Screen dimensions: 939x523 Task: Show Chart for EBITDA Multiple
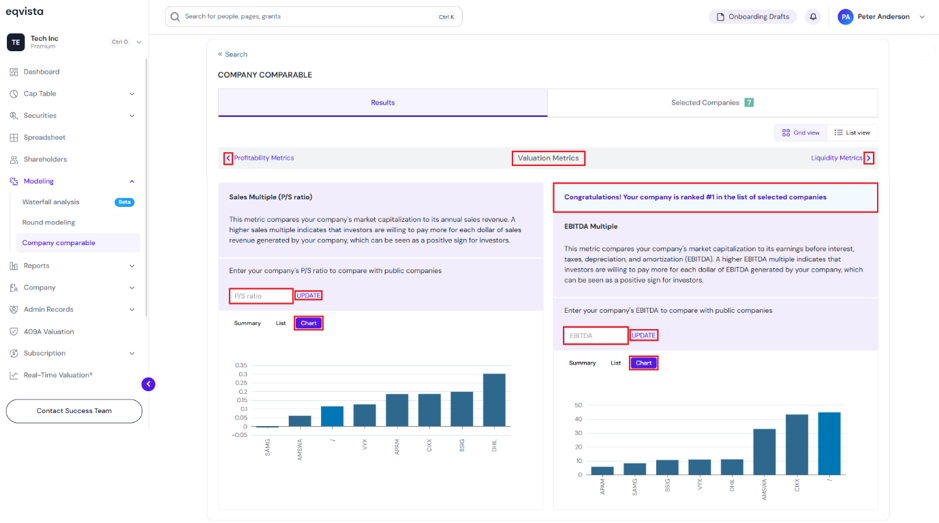pos(644,363)
